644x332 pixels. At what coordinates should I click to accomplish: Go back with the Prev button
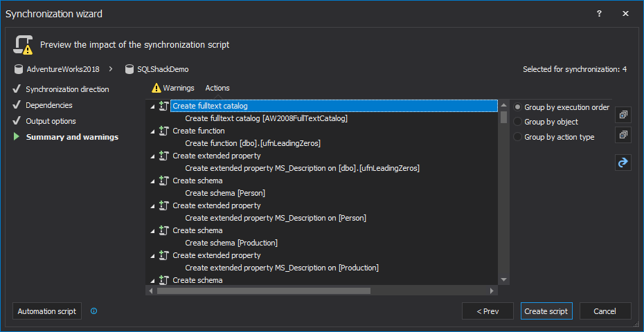[x=488, y=311]
